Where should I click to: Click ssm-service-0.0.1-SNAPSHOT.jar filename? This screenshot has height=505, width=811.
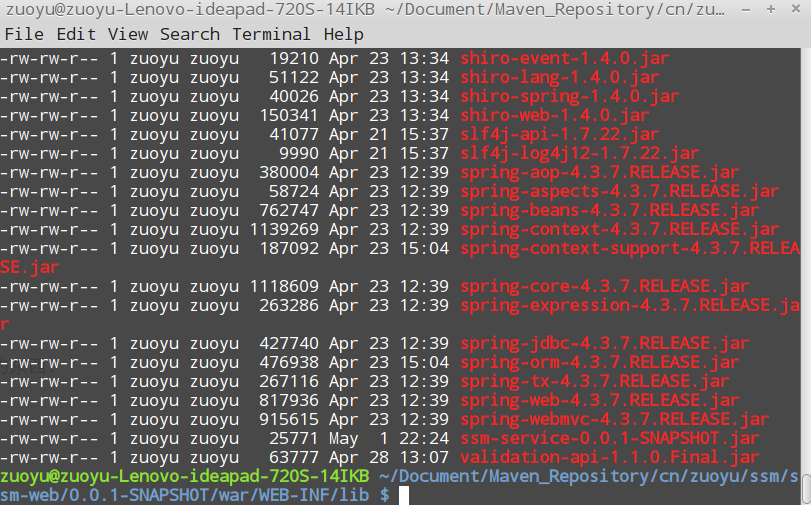point(609,439)
